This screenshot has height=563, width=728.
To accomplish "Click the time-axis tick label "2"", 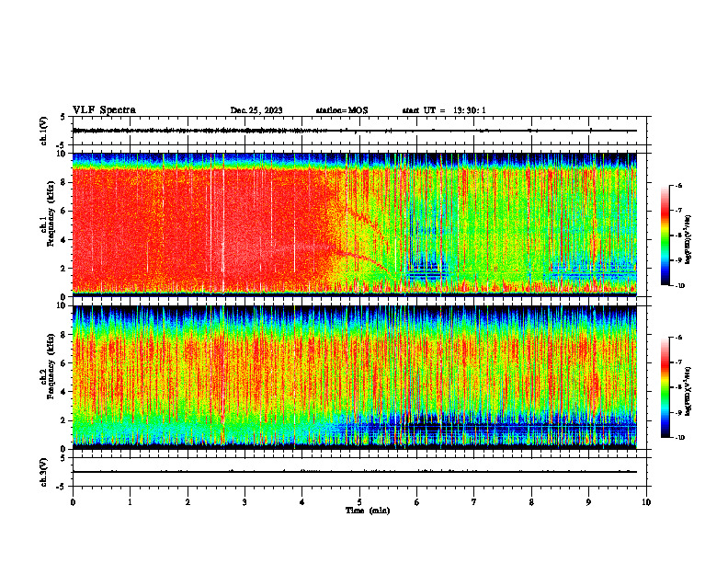I will click(188, 502).
